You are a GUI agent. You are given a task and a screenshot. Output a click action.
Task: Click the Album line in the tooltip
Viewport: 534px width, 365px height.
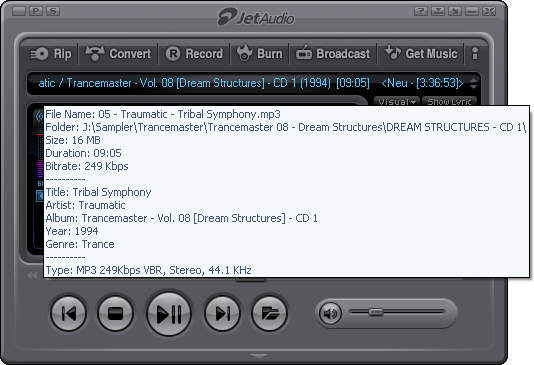pyautogui.click(x=182, y=218)
